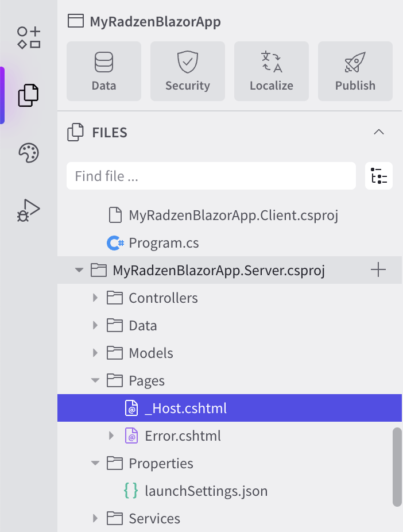Open the toolbox components sidebar icon
The width and height of the screenshot is (403, 532).
point(29,38)
